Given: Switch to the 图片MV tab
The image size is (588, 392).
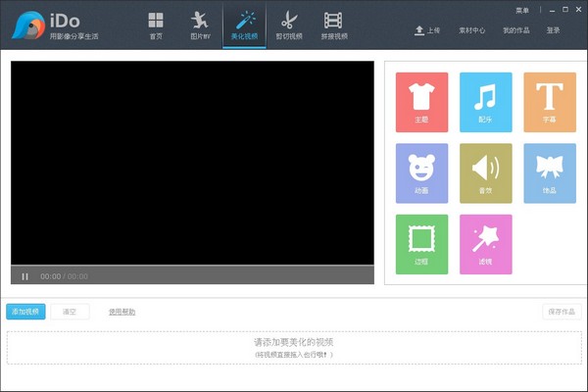Looking at the screenshot, I should [200, 25].
